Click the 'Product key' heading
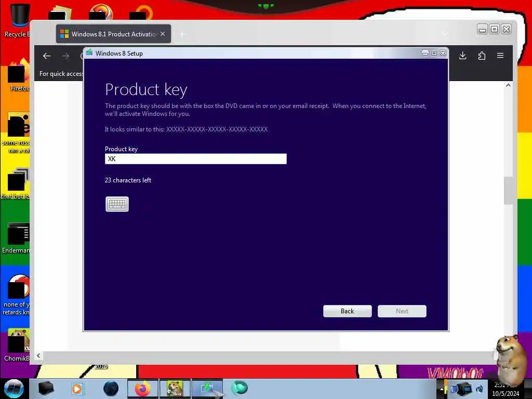532x399 pixels. point(146,89)
